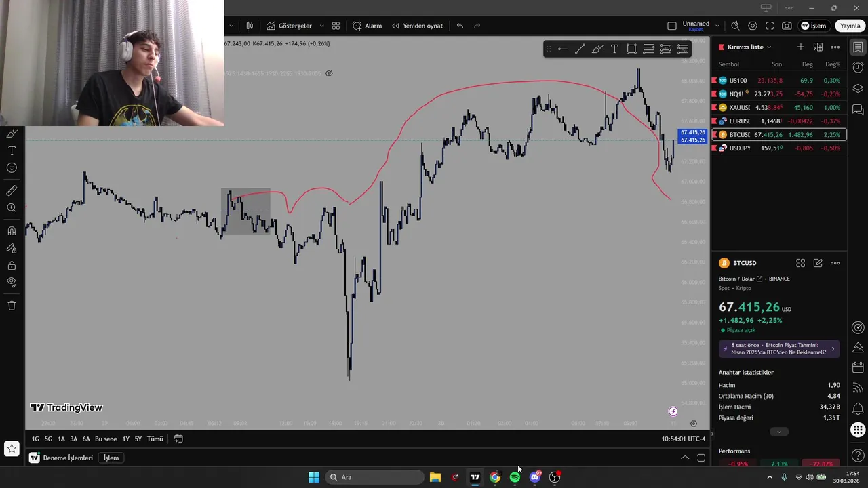Viewport: 868px width, 488px height.
Task: Expand key statistics chevron down arrow
Action: [778, 432]
